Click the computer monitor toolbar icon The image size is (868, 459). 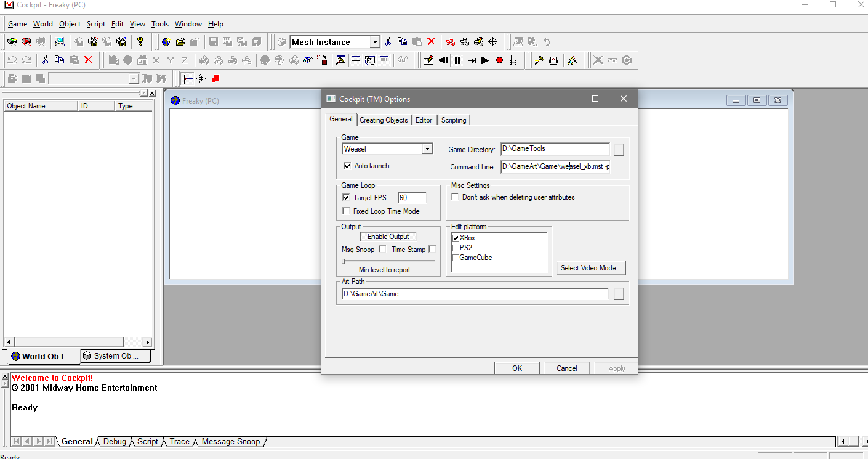coord(60,42)
